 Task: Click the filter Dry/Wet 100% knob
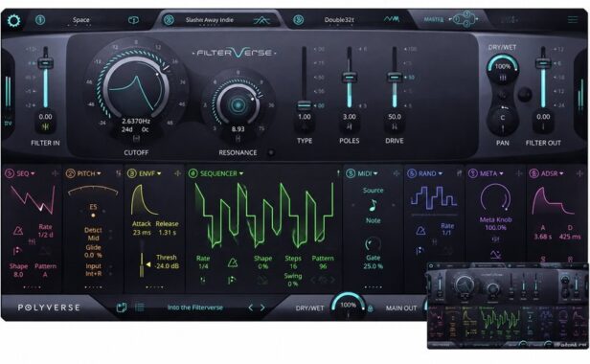pyautogui.click(x=503, y=69)
